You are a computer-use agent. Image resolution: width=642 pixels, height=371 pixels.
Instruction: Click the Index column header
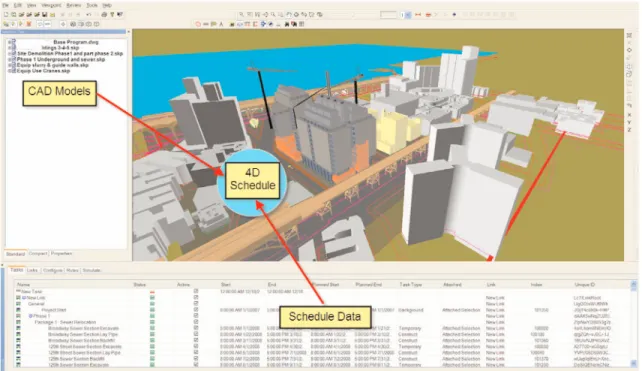pyautogui.click(x=536, y=285)
